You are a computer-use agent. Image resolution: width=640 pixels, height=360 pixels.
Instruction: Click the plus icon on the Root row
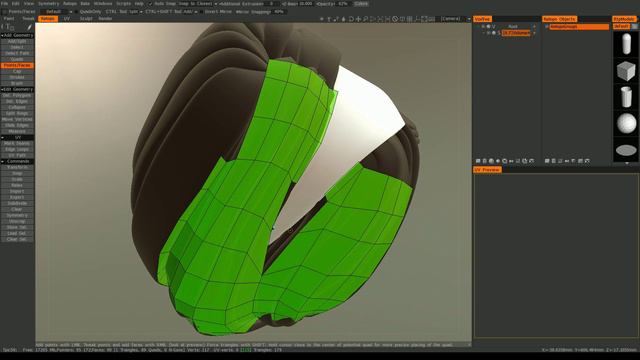(534, 27)
